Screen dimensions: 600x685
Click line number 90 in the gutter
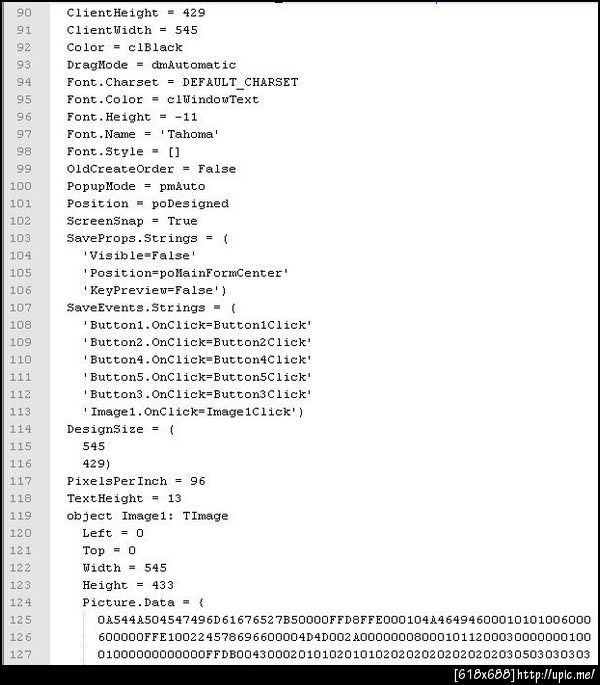pos(24,12)
